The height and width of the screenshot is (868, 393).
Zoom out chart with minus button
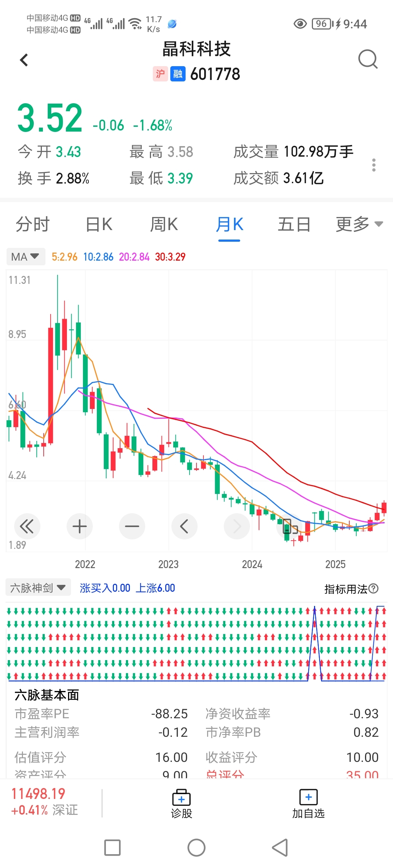click(132, 526)
